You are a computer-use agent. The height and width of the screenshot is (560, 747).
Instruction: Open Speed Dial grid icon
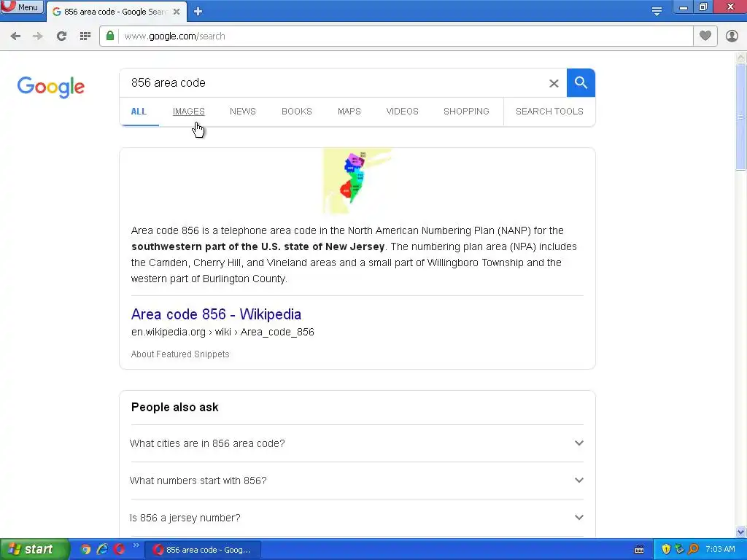(x=85, y=36)
